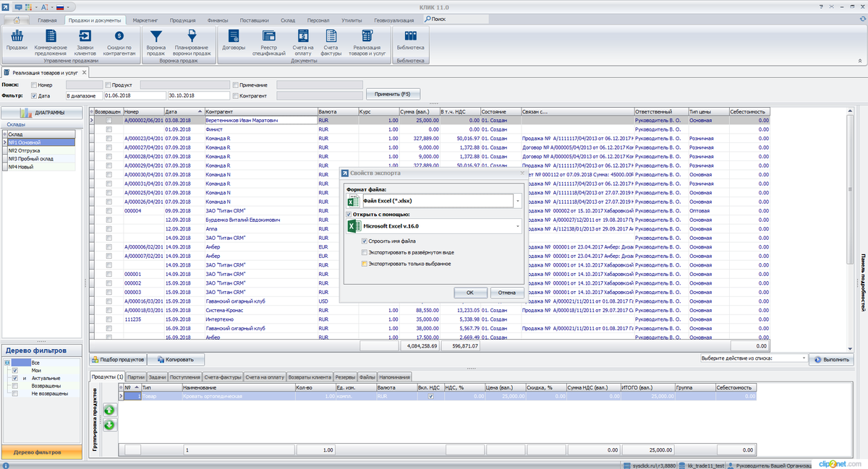
Task: Uncheck Открыть с помощью checkbox
Action: [349, 215]
